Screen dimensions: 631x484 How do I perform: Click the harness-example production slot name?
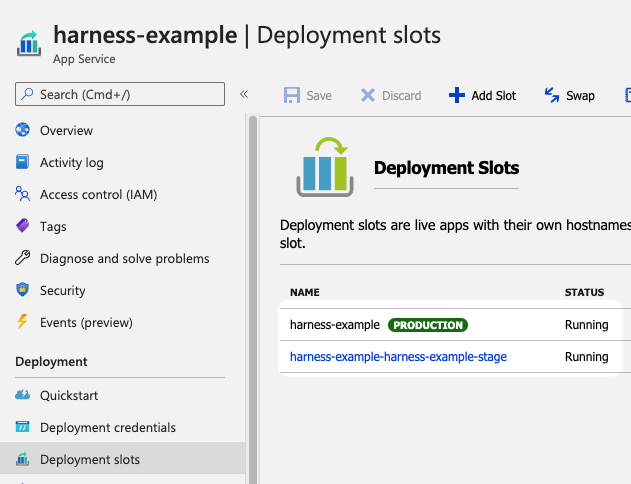(335, 325)
